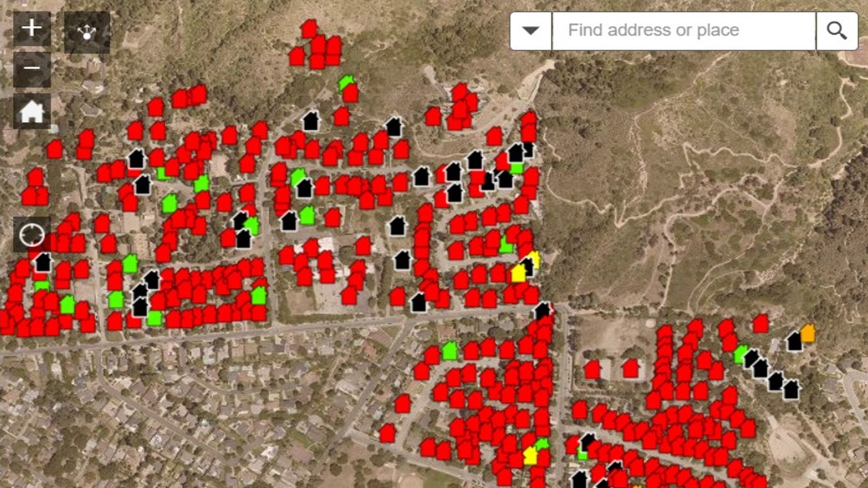868x488 pixels.
Task: Zoom out with the minus button
Action: click(x=32, y=68)
